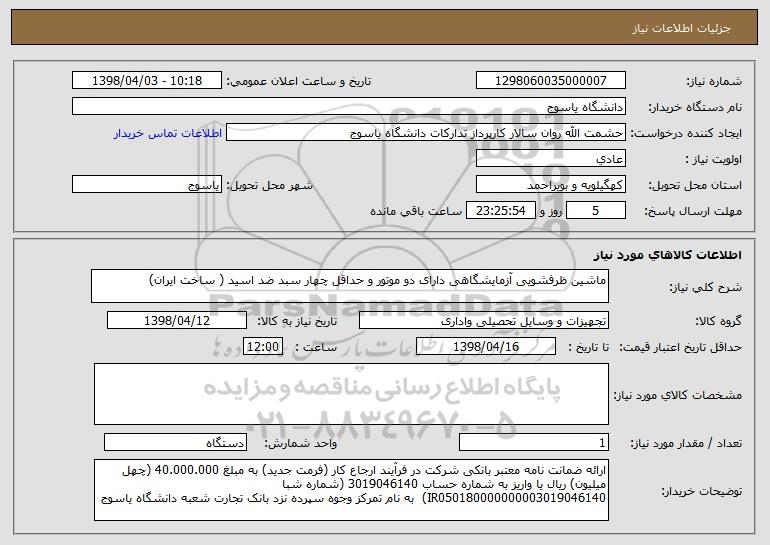Viewport: 770px width, 545px height.
Task: Click the label 'شهر محل تحویل:'
Action: click(x=269, y=186)
